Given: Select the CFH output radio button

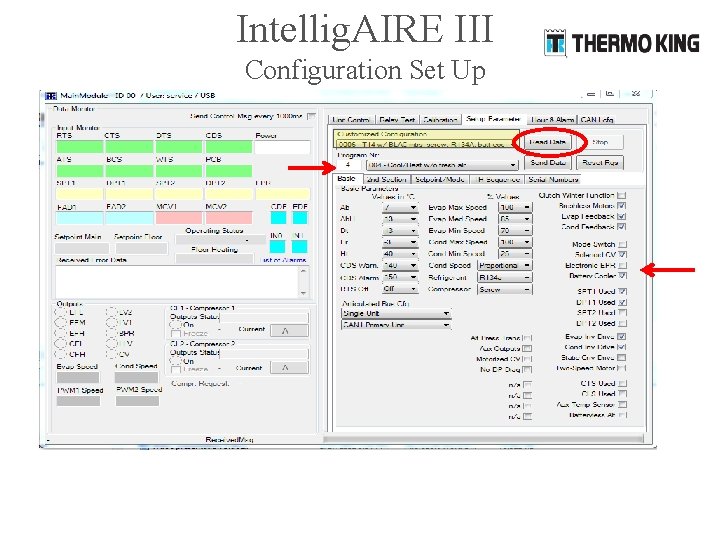Looking at the screenshot, I should [x=60, y=354].
